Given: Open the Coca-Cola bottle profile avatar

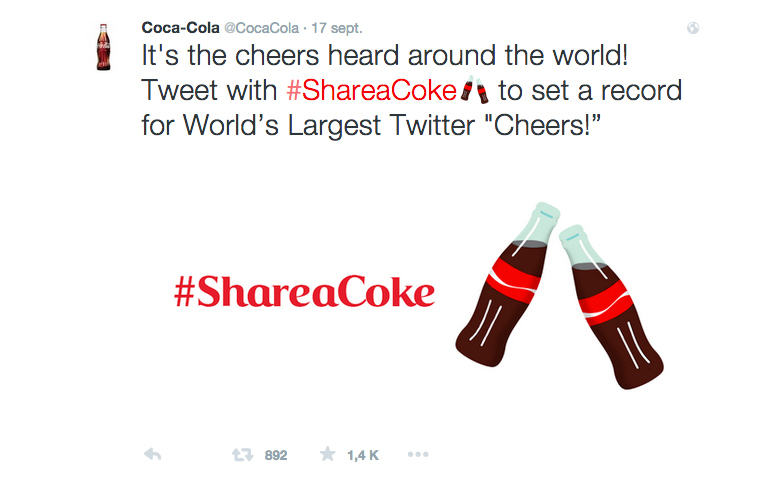Looking at the screenshot, I should click(103, 47).
